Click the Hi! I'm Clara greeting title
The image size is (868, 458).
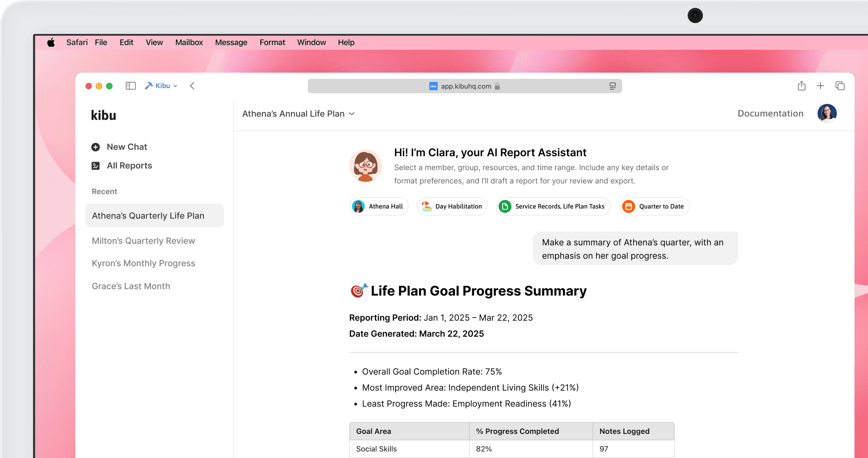[490, 153]
